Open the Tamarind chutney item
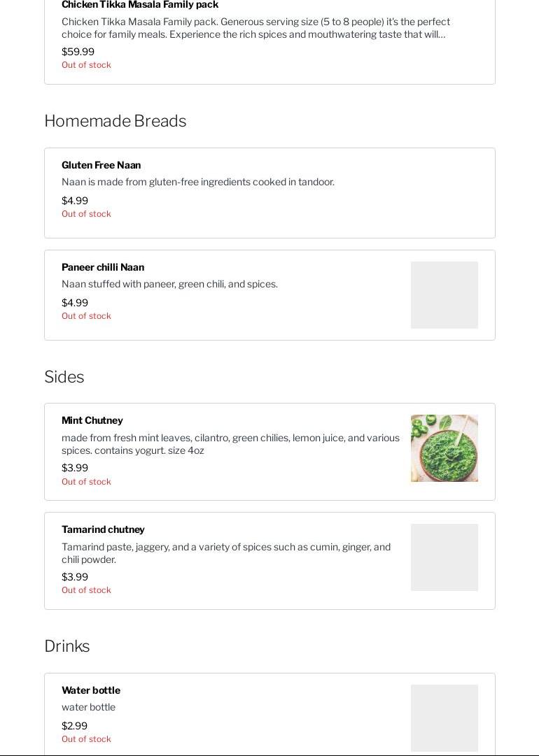The height and width of the screenshot is (756, 539). pyautogui.click(x=103, y=529)
